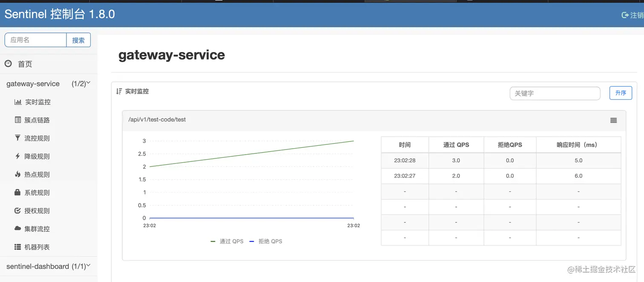Click the logout arrow icon beside 注销
This screenshot has width=644, height=282.
click(625, 15)
